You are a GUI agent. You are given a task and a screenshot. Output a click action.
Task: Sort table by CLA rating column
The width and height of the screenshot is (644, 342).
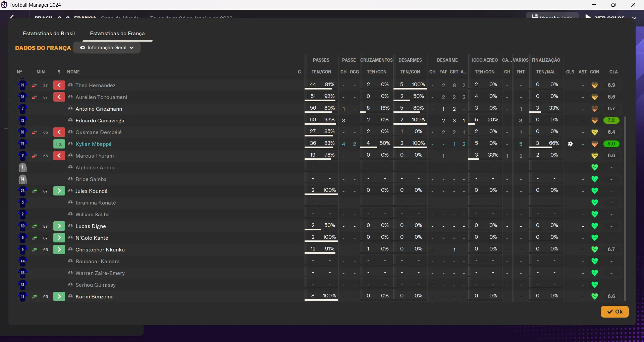(x=613, y=72)
